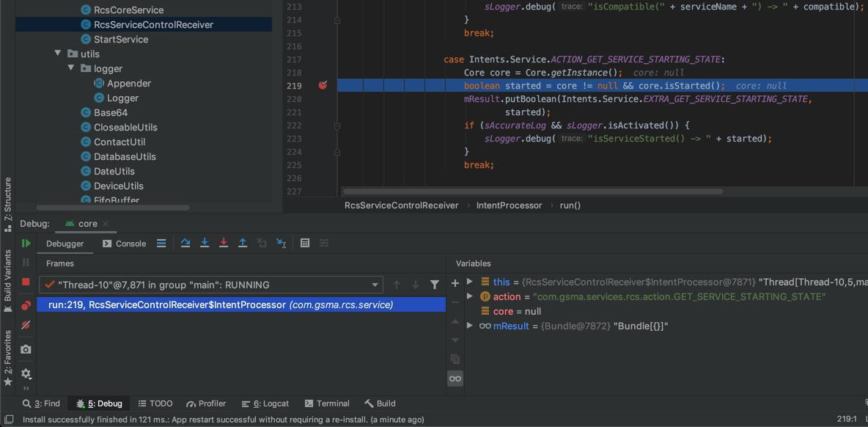Expand the 'this' variable
Image resolution: width=868 pixels, height=427 pixels.
(470, 282)
